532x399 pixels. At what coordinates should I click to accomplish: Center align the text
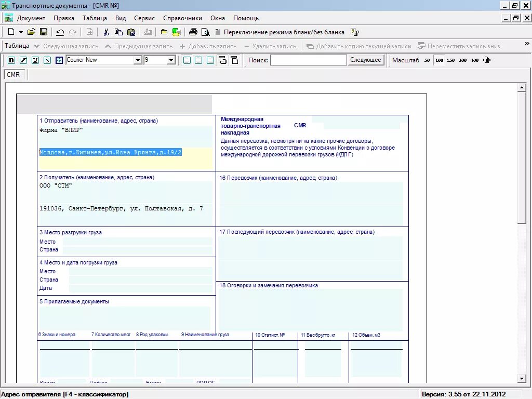pyautogui.click(x=198, y=60)
